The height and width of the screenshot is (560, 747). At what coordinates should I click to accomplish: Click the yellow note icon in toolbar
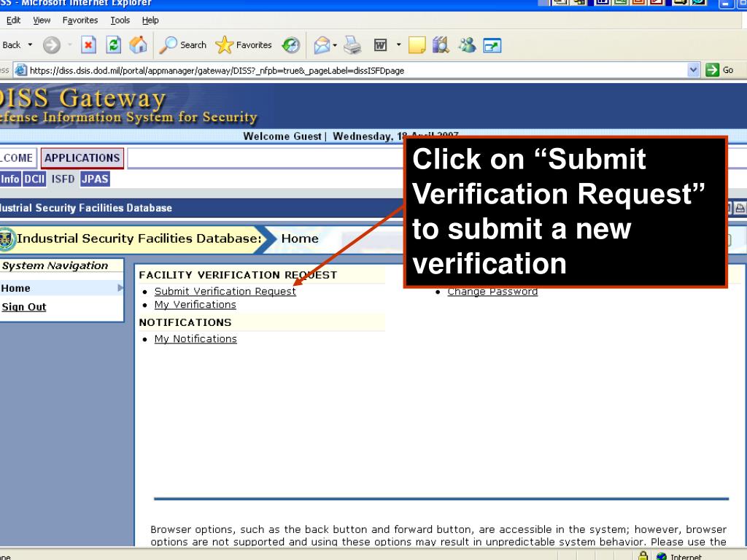(x=417, y=45)
